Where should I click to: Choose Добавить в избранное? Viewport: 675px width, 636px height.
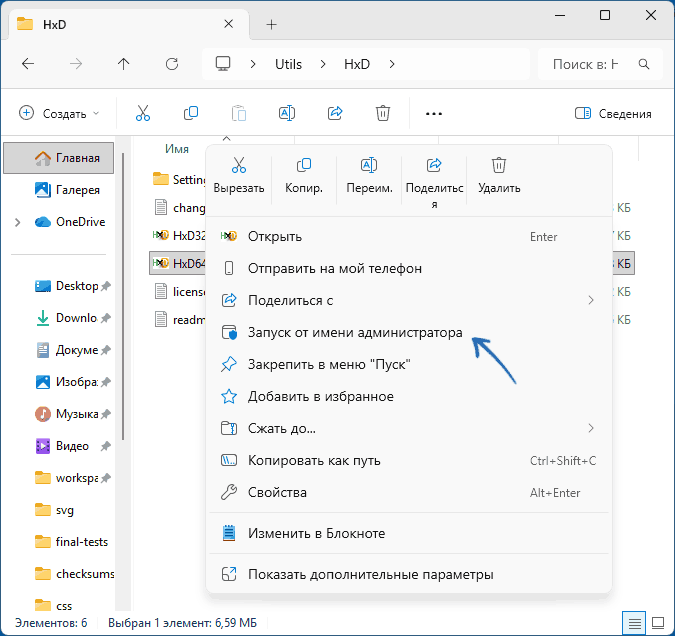click(x=409, y=397)
